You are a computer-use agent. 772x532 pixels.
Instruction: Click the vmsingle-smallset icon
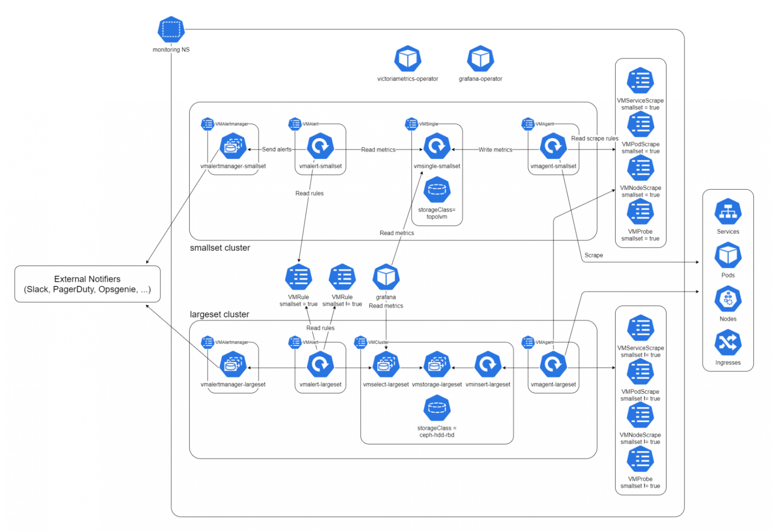pos(437,146)
